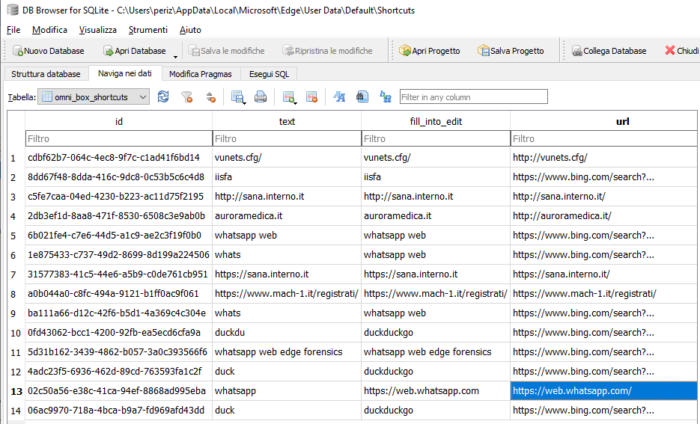This screenshot has width=700, height=424.
Task: Open the File menu
Action: (13, 30)
